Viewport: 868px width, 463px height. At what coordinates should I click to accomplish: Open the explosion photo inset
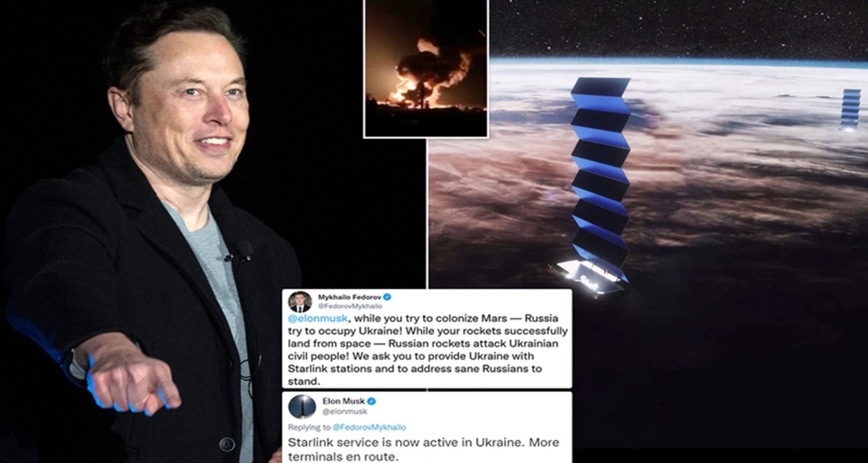click(426, 68)
